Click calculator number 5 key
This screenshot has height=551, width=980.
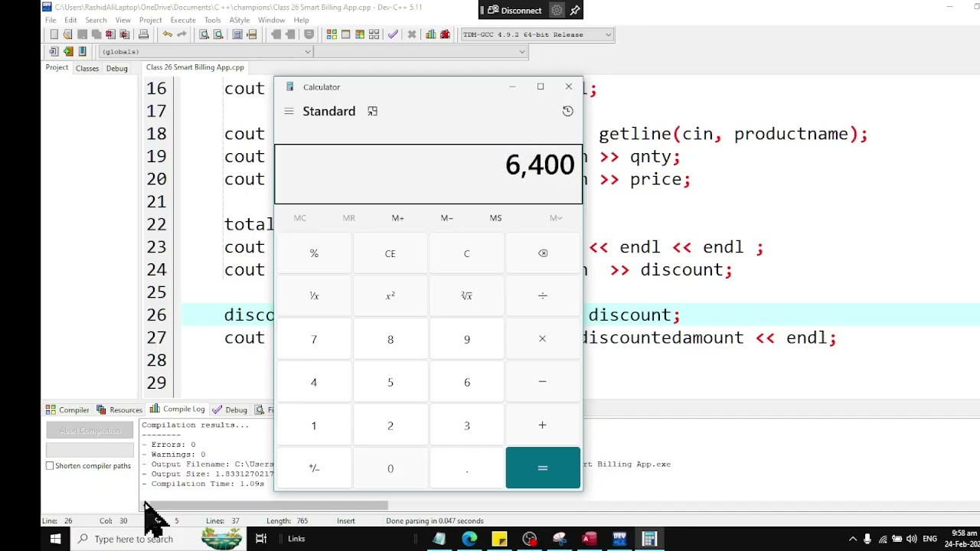pos(390,382)
